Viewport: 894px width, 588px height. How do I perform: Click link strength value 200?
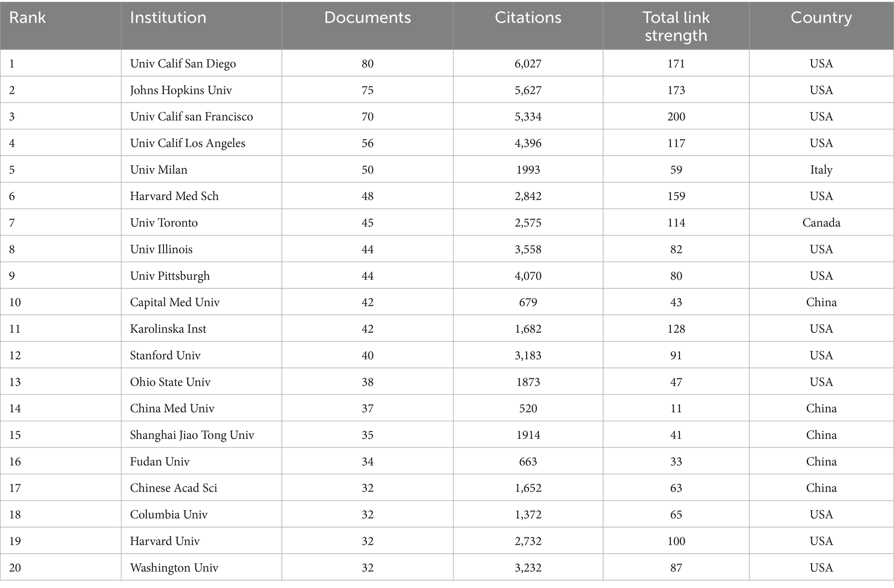click(676, 116)
